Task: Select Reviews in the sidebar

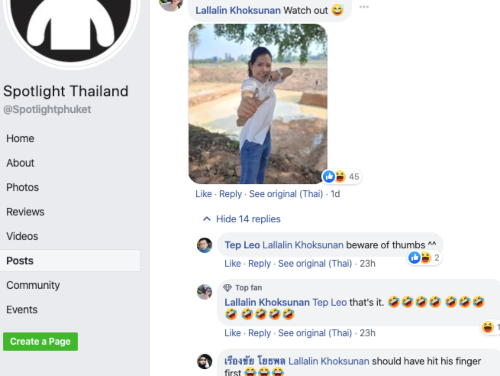Action: point(25,212)
